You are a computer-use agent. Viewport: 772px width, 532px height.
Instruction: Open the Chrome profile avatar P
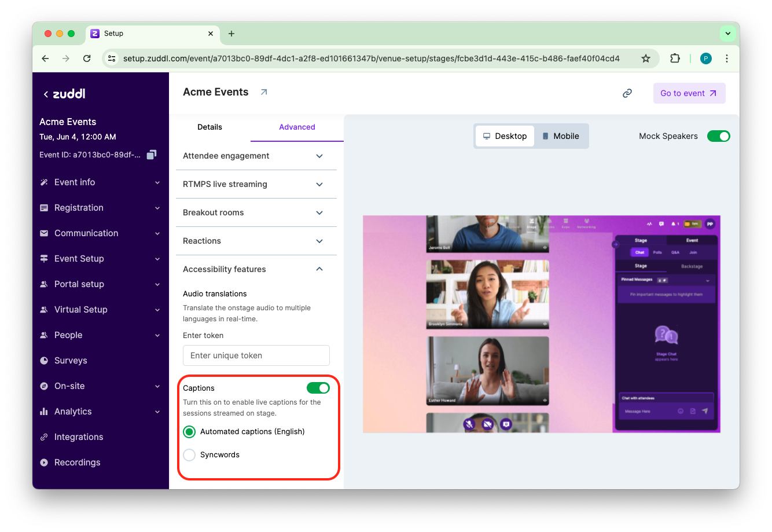click(x=706, y=58)
